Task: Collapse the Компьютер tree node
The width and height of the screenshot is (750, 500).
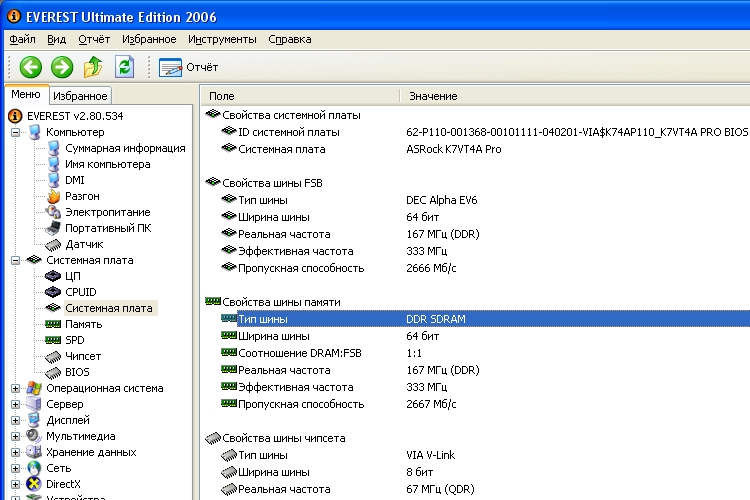Action: pos(15,132)
